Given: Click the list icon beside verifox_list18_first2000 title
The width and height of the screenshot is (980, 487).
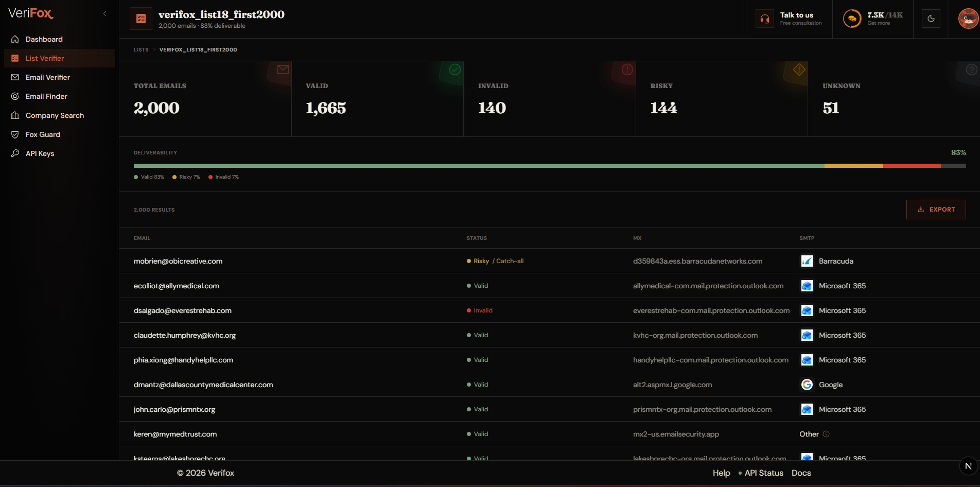Looking at the screenshot, I should coord(141,19).
